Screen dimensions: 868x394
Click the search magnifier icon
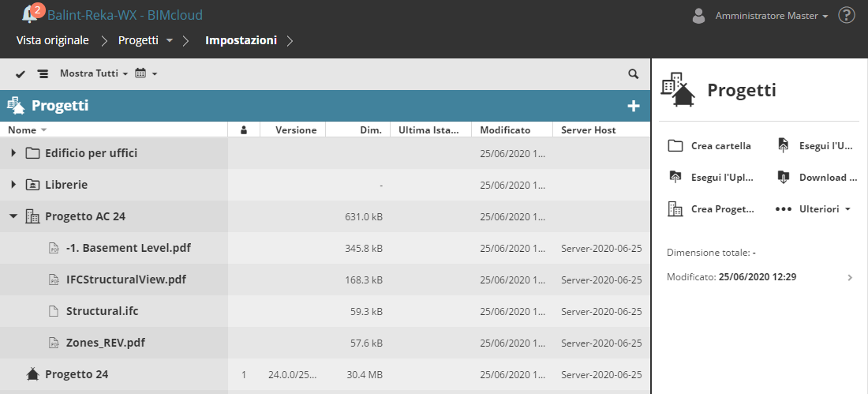[633, 73]
